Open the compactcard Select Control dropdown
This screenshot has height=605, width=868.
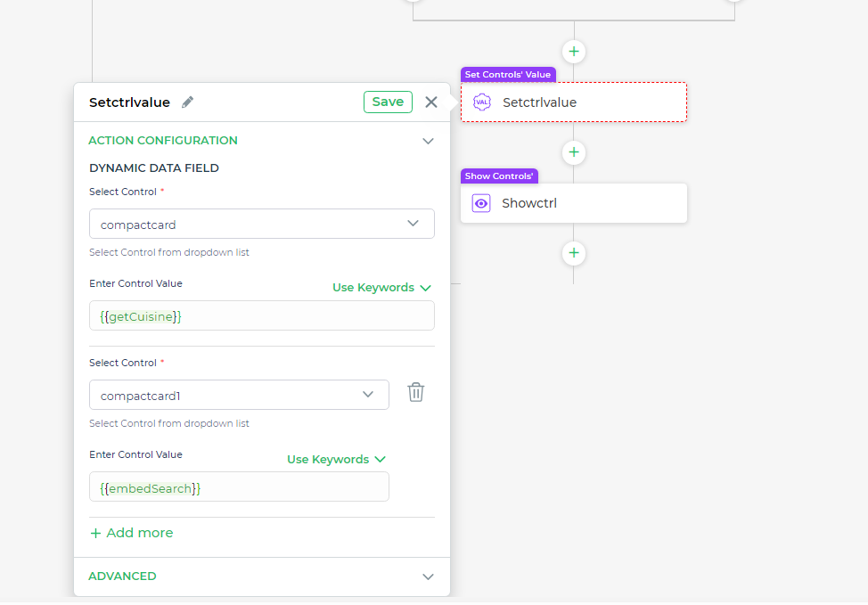261,224
